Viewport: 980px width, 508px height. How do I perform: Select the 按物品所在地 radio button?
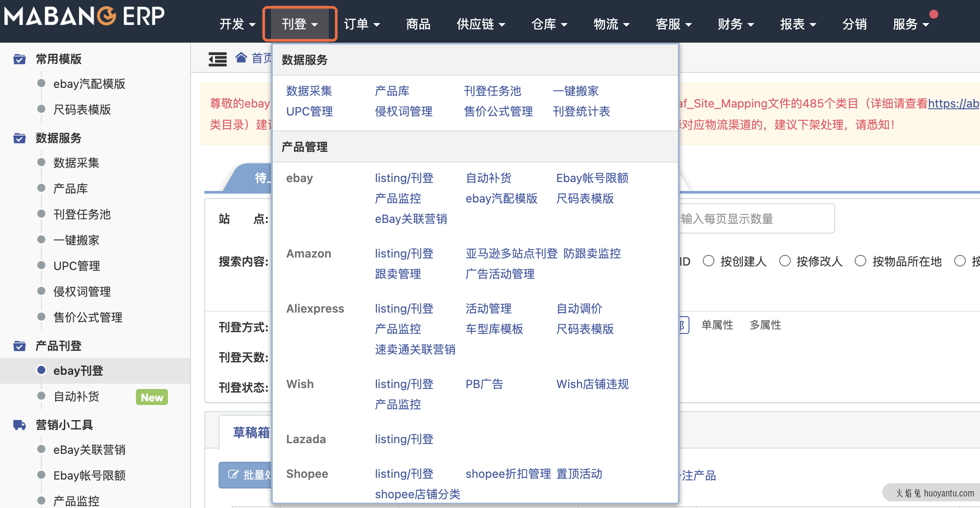click(x=860, y=261)
